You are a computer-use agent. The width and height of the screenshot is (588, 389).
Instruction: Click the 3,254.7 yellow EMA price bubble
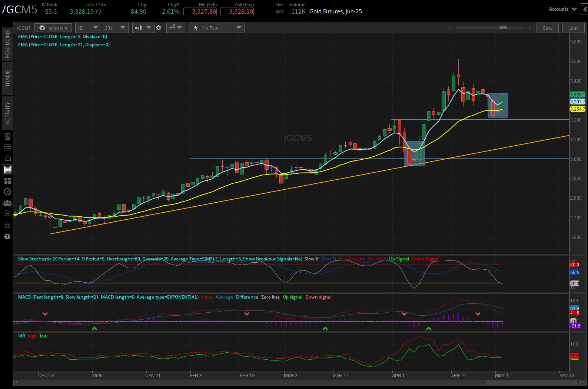pos(578,109)
